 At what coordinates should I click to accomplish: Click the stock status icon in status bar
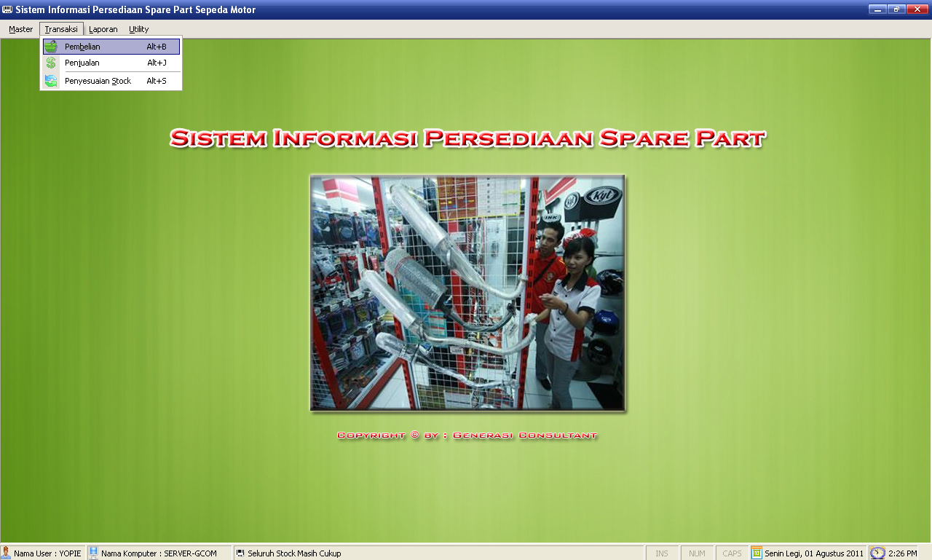[x=240, y=553]
